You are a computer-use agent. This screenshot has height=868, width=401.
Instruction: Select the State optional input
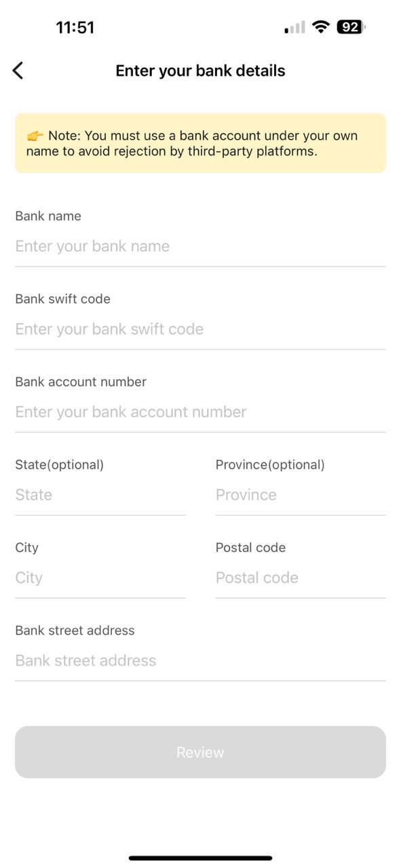click(x=100, y=494)
